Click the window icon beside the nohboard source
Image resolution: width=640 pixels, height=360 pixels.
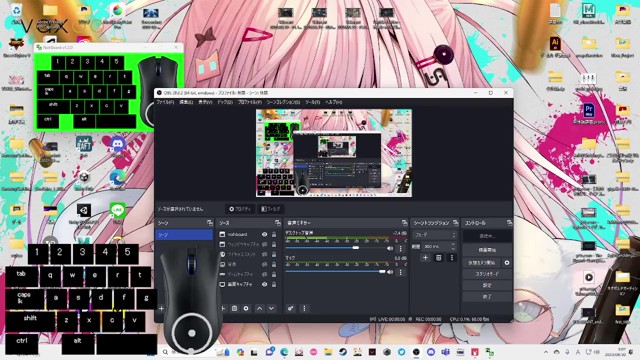coord(222,234)
